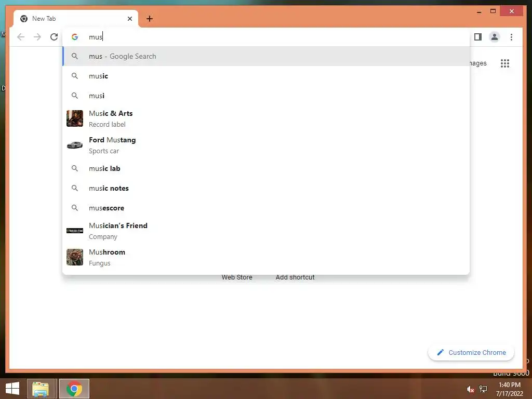Screen dimensions: 532x399
Task: Click the Add shortcut tile
Action: (x=295, y=277)
